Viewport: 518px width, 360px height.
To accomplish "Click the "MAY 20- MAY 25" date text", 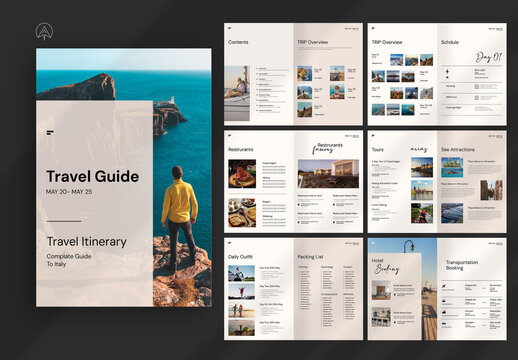I will point(69,192).
